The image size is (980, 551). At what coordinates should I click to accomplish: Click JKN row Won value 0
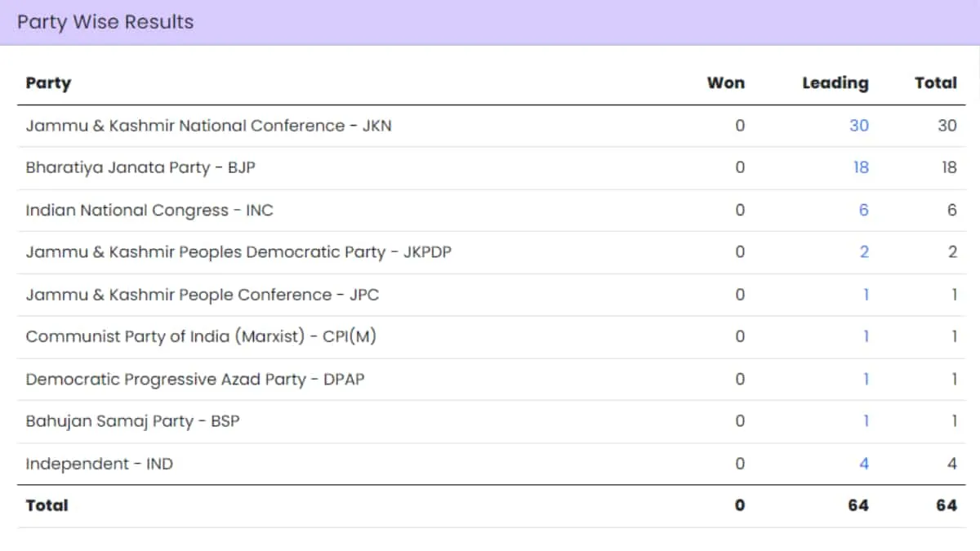pyautogui.click(x=740, y=126)
